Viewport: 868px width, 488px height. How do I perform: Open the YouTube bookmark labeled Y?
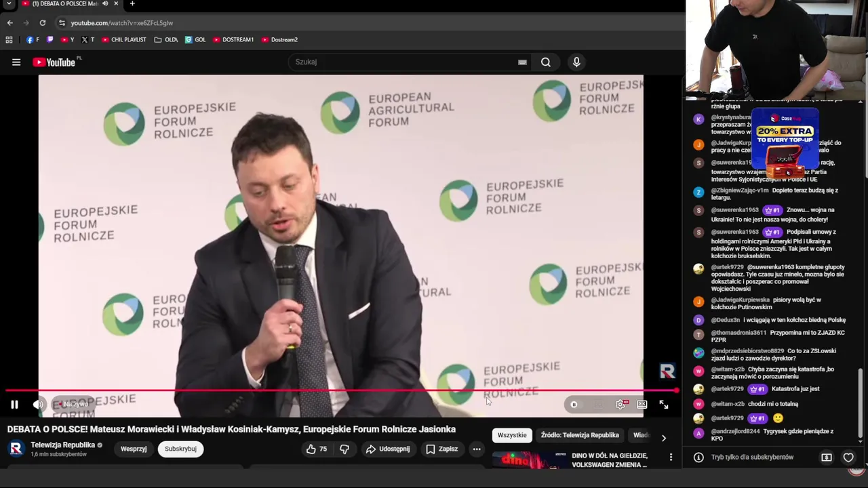pyautogui.click(x=67, y=40)
